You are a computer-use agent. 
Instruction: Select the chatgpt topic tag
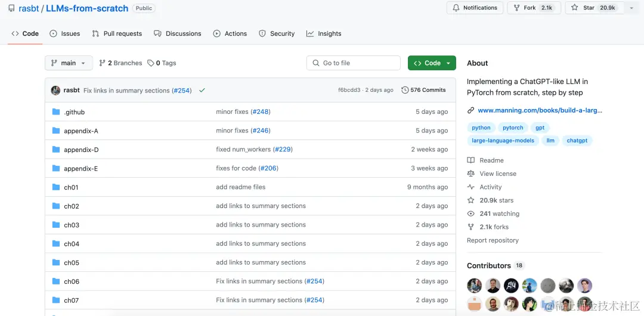click(x=577, y=141)
